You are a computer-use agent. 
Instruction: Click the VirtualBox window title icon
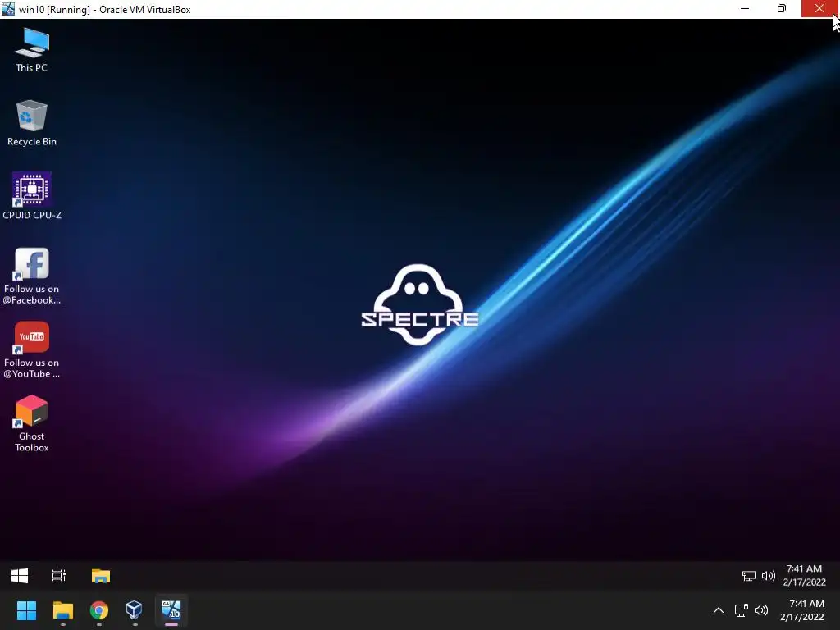click(8, 9)
